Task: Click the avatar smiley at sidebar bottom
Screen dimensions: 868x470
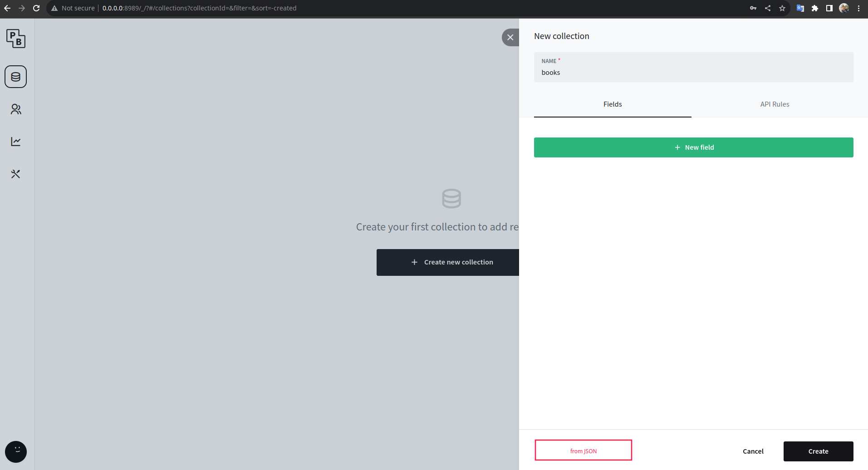Action: tap(16, 451)
